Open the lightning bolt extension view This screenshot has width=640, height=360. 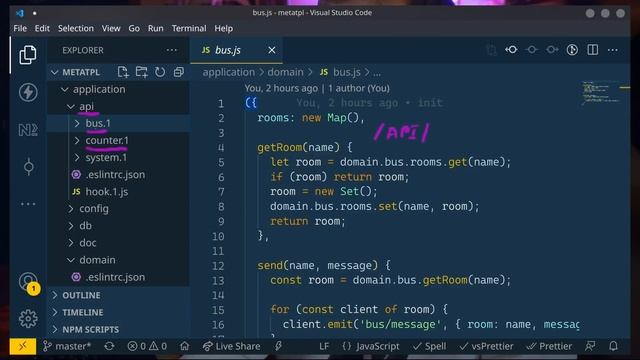click(28, 92)
